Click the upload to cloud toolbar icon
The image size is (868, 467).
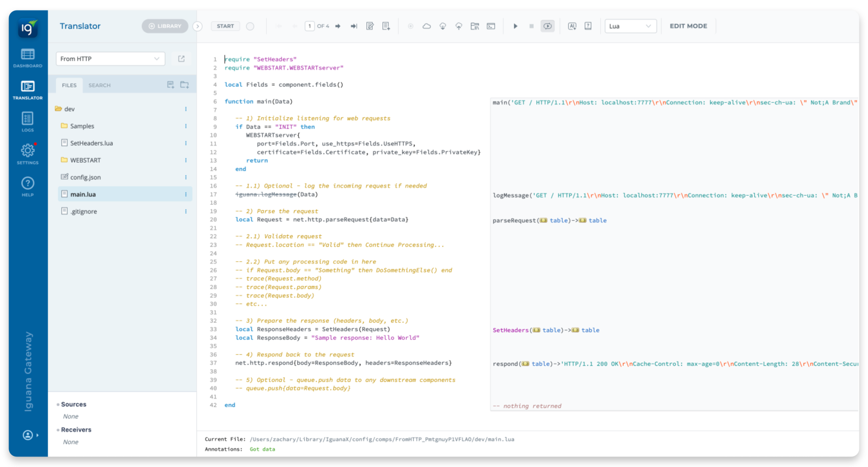pyautogui.click(x=459, y=26)
